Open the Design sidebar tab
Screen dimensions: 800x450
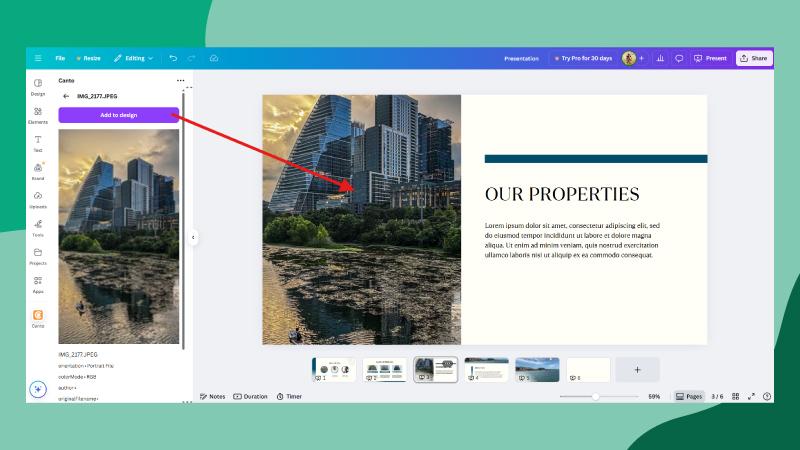coord(38,87)
